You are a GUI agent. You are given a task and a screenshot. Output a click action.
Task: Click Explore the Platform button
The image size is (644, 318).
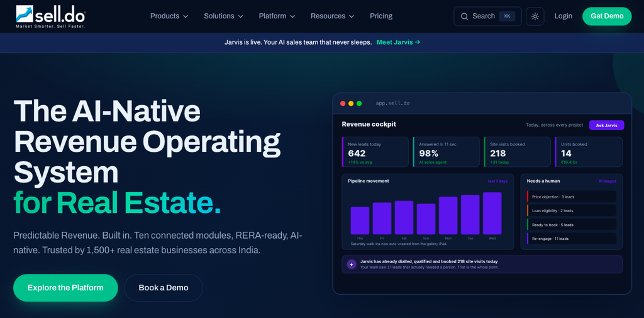point(65,288)
